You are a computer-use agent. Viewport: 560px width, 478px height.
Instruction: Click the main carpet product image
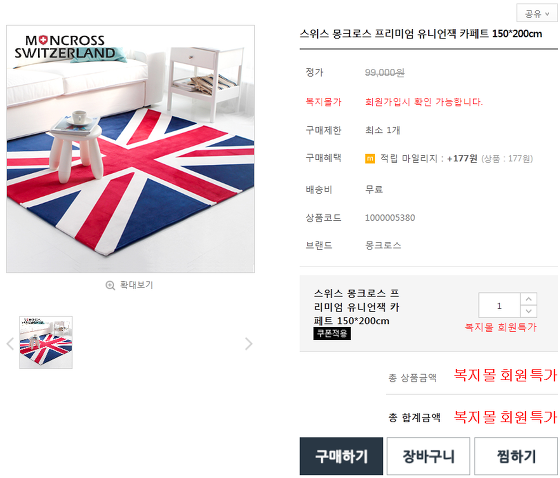click(x=130, y=149)
